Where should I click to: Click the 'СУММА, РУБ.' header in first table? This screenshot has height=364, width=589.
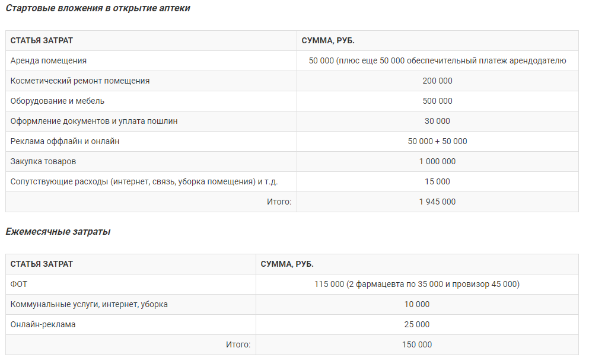328,40
